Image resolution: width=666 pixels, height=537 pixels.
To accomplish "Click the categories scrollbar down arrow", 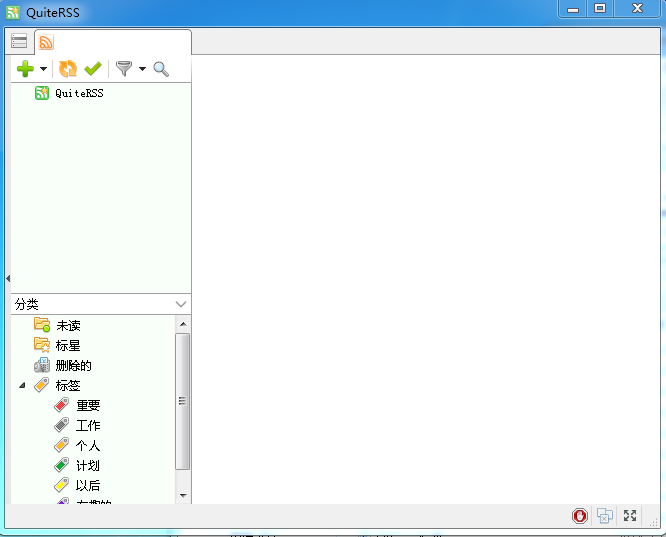I will 182,495.
